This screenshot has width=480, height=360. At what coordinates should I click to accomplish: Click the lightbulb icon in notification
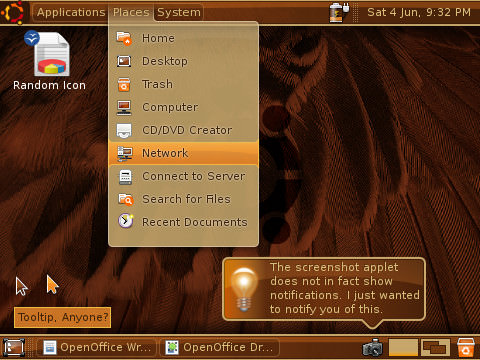click(x=244, y=289)
